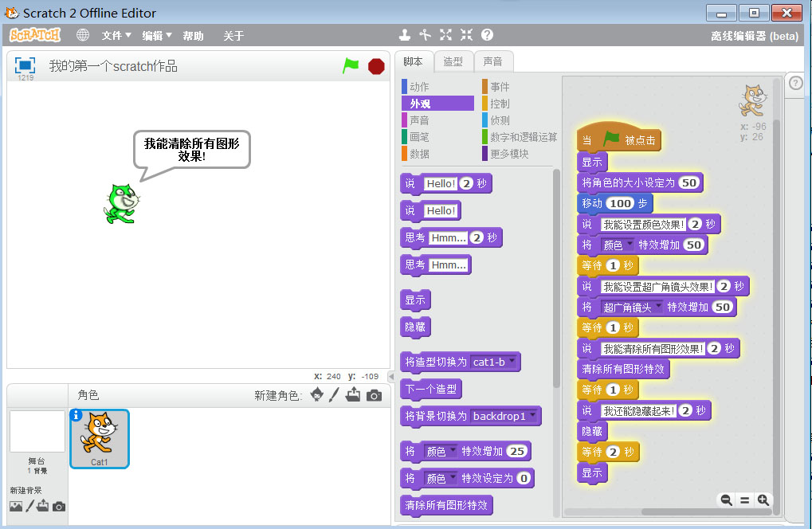Paint a new sprite
This screenshot has width=812, height=529.
(x=334, y=395)
